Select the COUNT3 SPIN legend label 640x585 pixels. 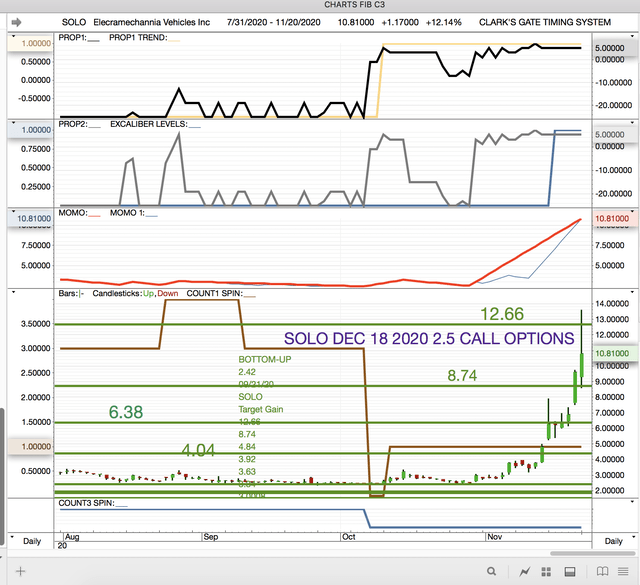pyautogui.click(x=86, y=503)
